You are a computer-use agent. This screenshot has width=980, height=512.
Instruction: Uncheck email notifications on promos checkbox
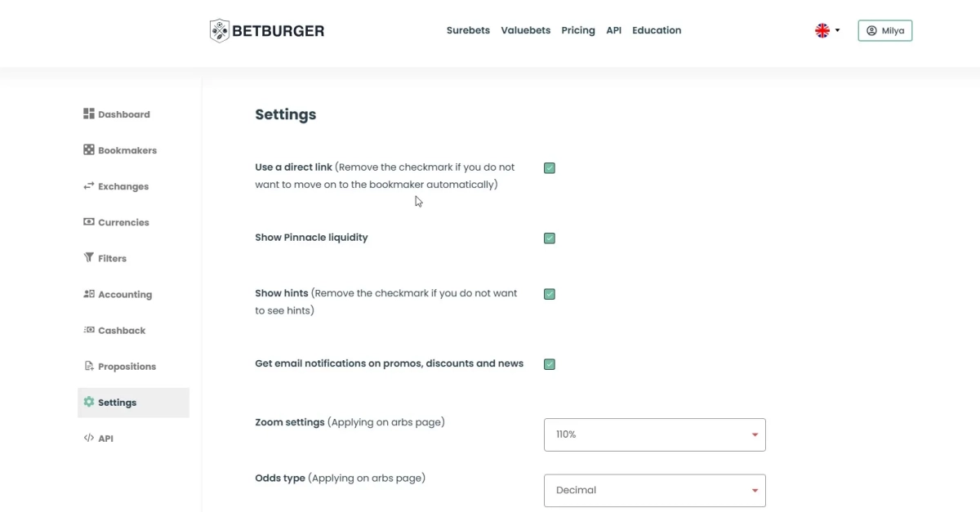point(550,364)
